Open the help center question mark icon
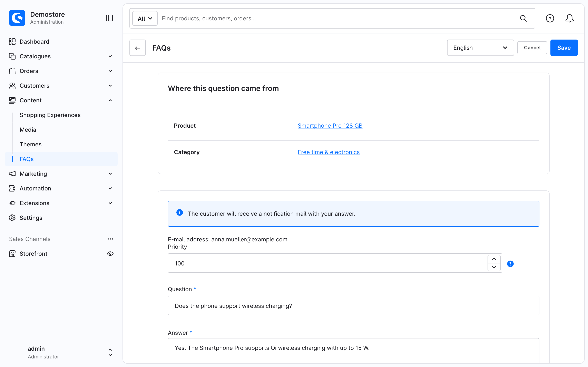The height and width of the screenshot is (367, 588). 550,18
